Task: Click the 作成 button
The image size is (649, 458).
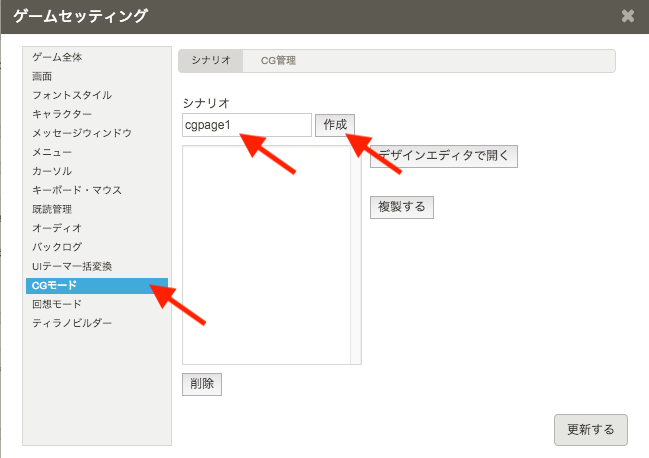Action: pyautogui.click(x=335, y=125)
